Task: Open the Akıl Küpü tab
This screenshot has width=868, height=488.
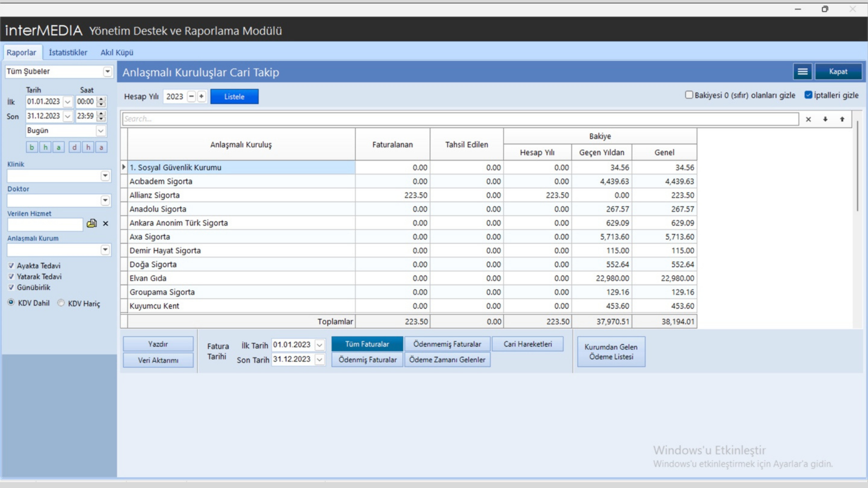Action: 117,52
